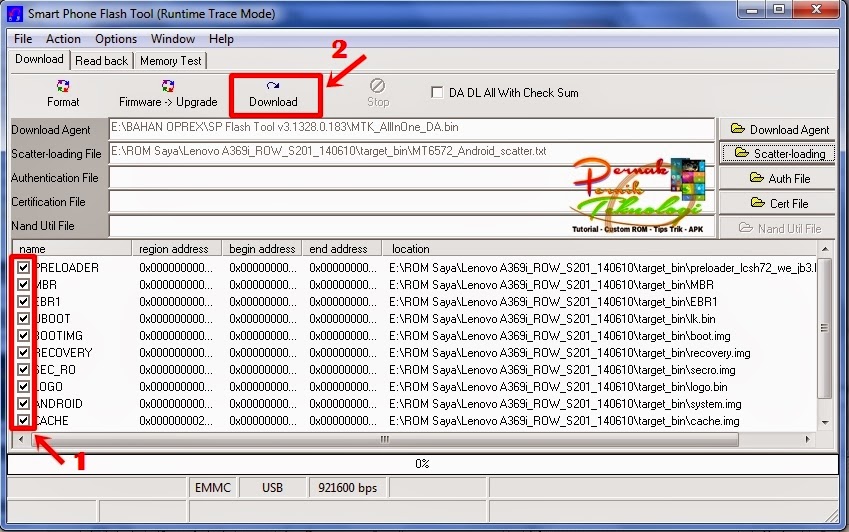
Task: Uncheck the PRELOADER partition checkbox
Action: (x=23, y=267)
